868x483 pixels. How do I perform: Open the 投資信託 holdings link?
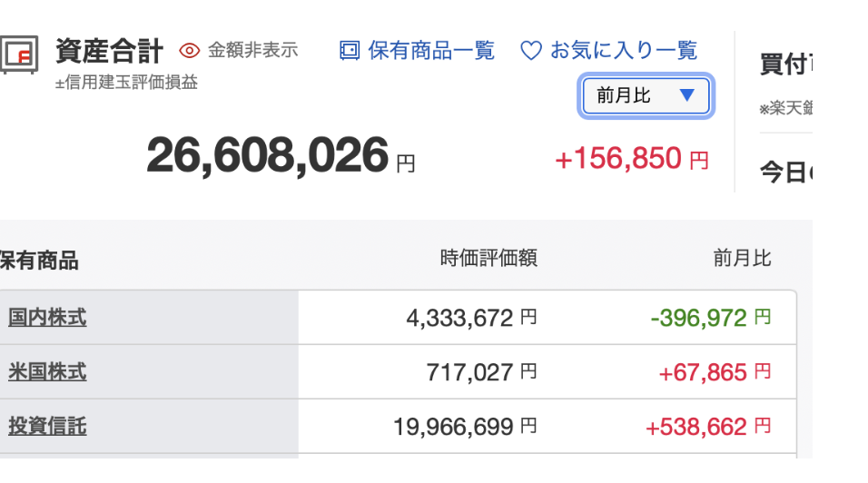pyautogui.click(x=47, y=426)
